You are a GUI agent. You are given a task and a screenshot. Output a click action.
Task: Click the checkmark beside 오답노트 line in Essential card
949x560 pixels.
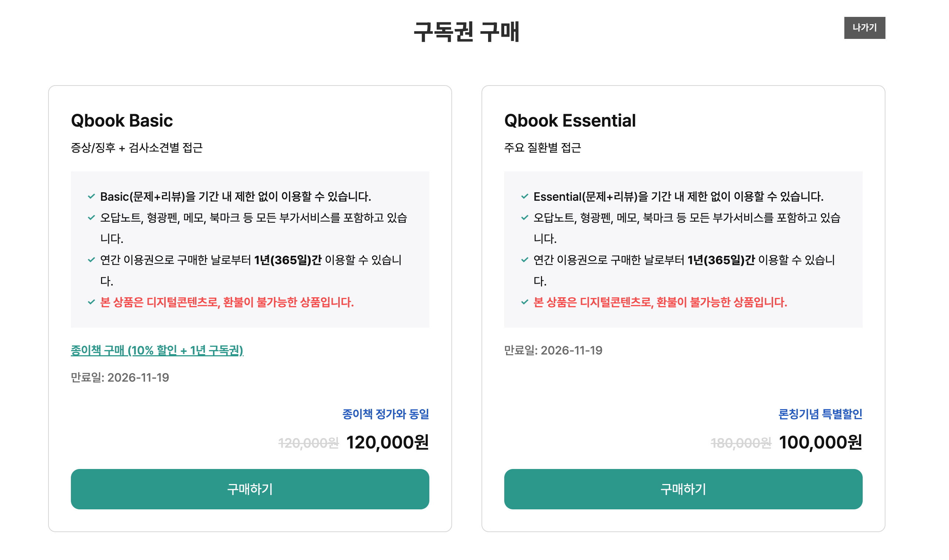point(525,218)
